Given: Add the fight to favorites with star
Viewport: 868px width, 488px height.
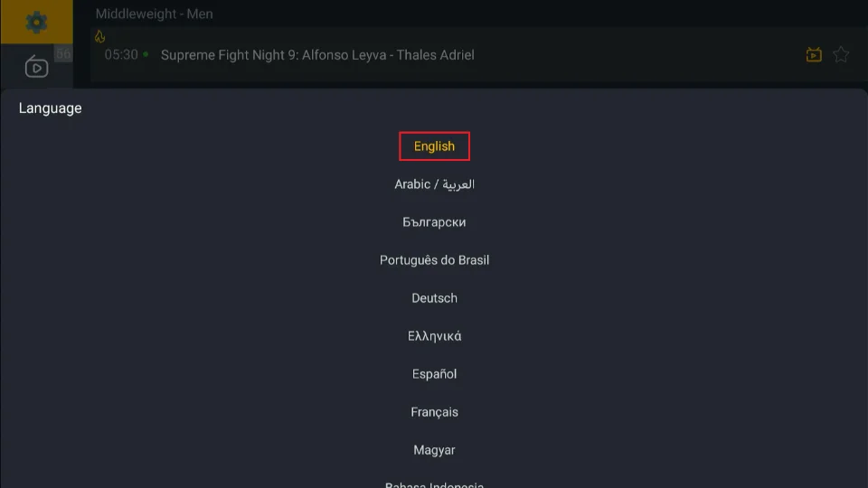Looking at the screenshot, I should (x=841, y=55).
